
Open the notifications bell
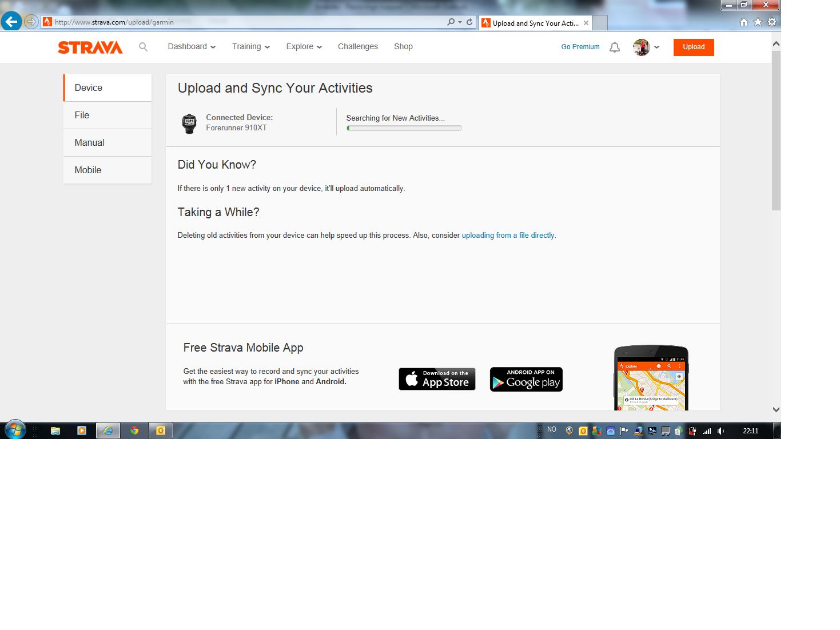click(x=615, y=47)
